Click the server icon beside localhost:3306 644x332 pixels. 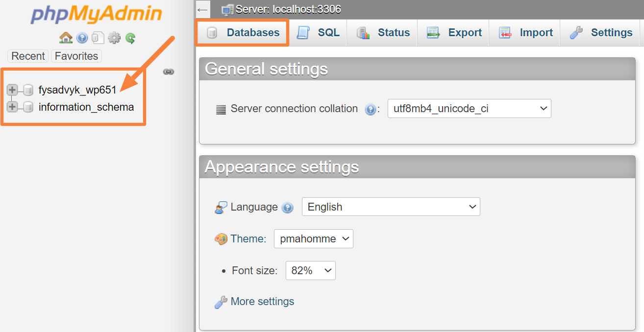(x=227, y=9)
